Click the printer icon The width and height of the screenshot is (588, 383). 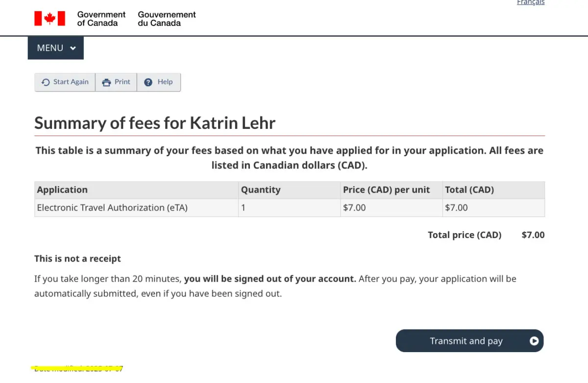(x=106, y=82)
